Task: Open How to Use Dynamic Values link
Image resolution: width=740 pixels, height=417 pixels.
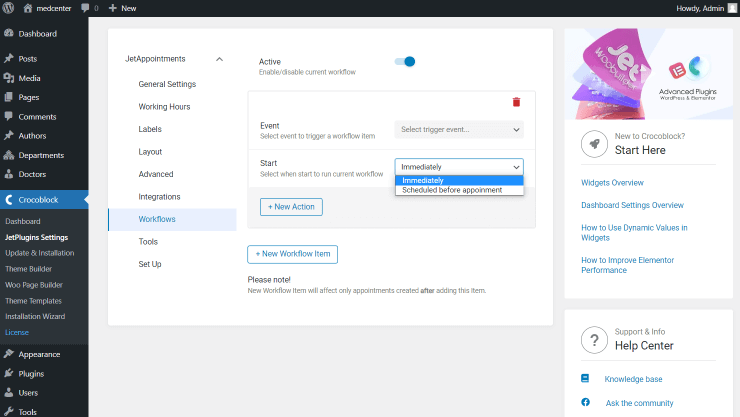Action: click(634, 233)
